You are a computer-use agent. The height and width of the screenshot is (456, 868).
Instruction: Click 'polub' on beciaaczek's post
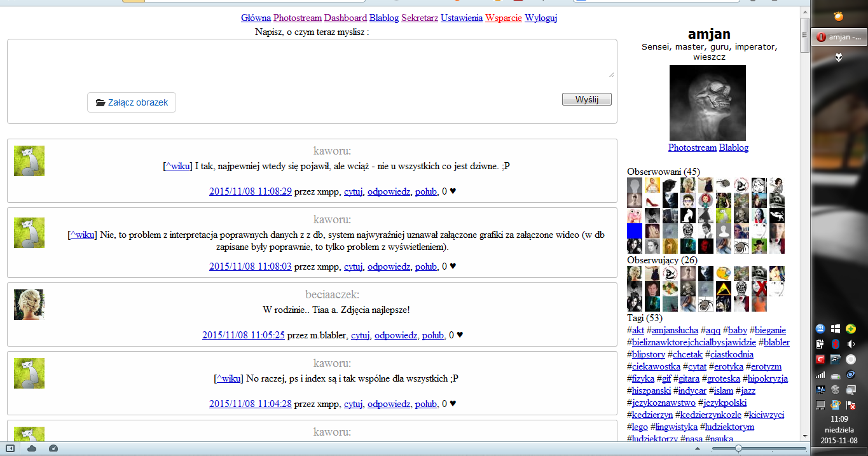(x=433, y=335)
